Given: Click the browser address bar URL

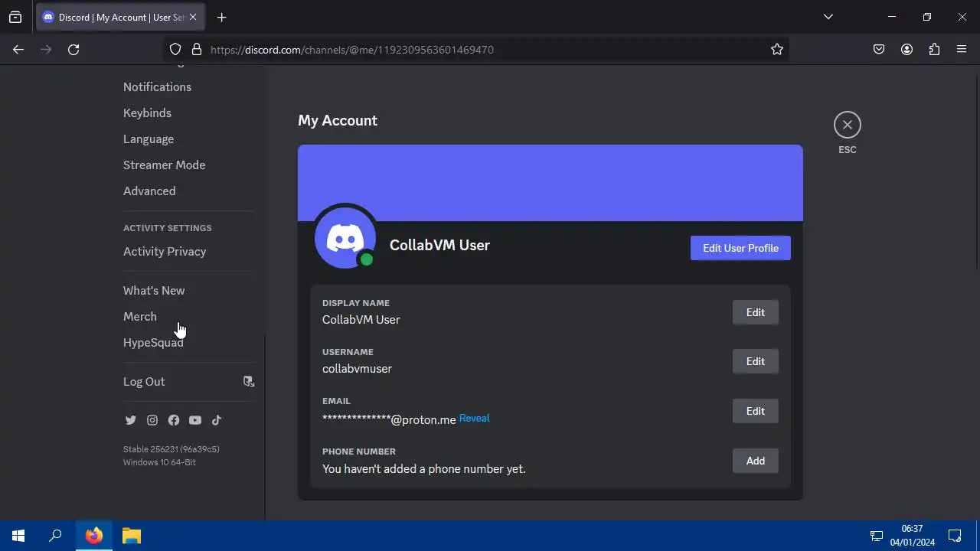Looking at the screenshot, I should coord(352,50).
